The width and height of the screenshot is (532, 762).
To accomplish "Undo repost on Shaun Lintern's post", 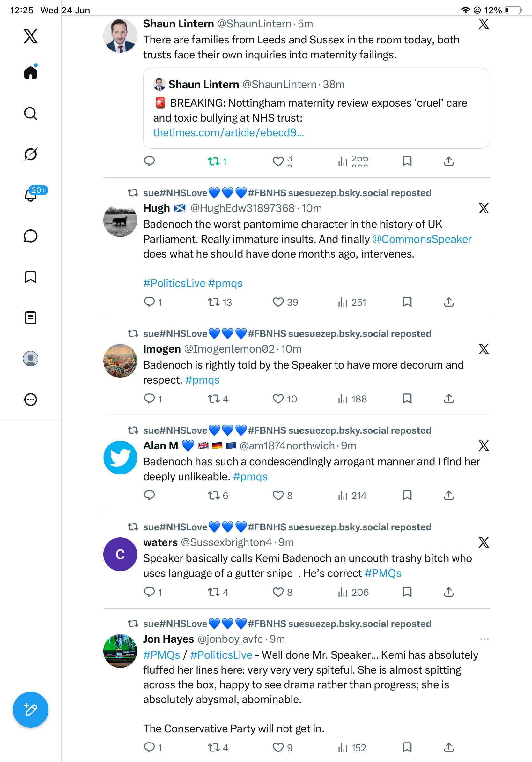I will (x=217, y=162).
